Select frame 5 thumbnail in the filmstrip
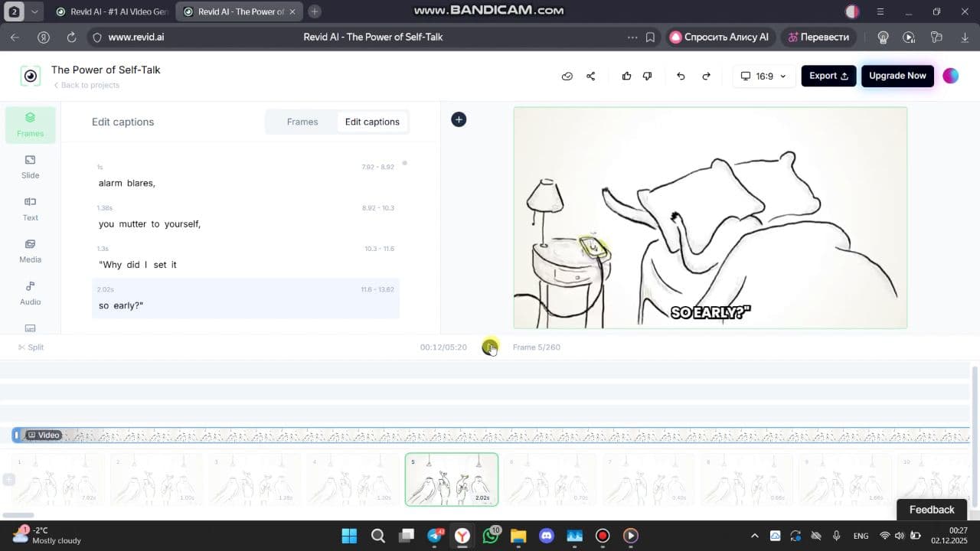The width and height of the screenshot is (980, 551). coord(451,478)
